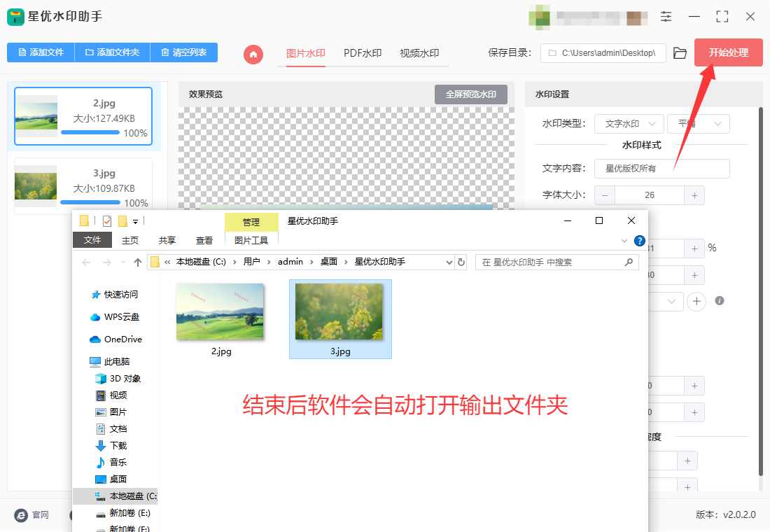Image resolution: width=770 pixels, height=532 pixels.
Task: Open the 查看 ribbon tab in Explorer
Action: click(204, 241)
